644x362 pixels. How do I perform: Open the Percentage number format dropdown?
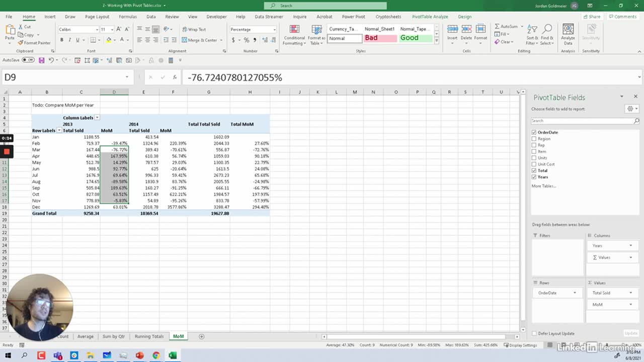(274, 30)
